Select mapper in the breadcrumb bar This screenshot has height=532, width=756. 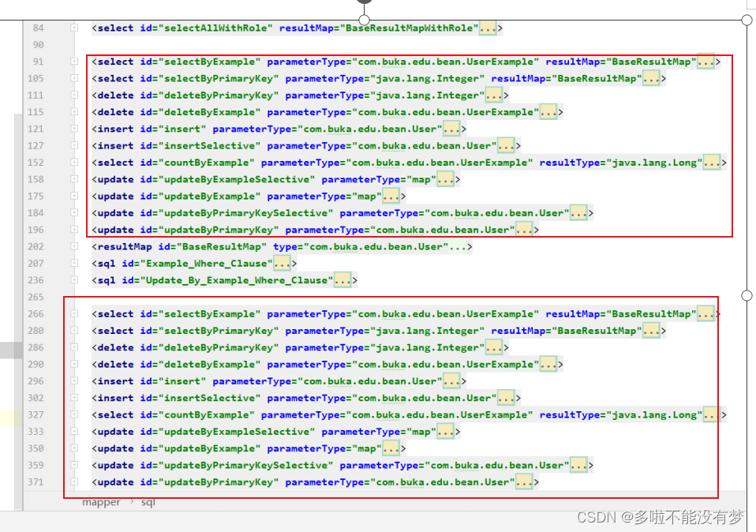tap(101, 502)
